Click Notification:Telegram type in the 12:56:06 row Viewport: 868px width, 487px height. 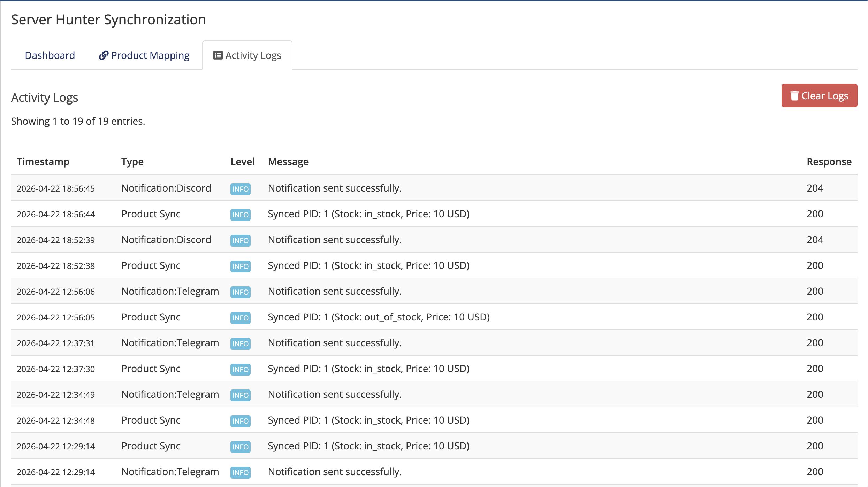click(170, 291)
